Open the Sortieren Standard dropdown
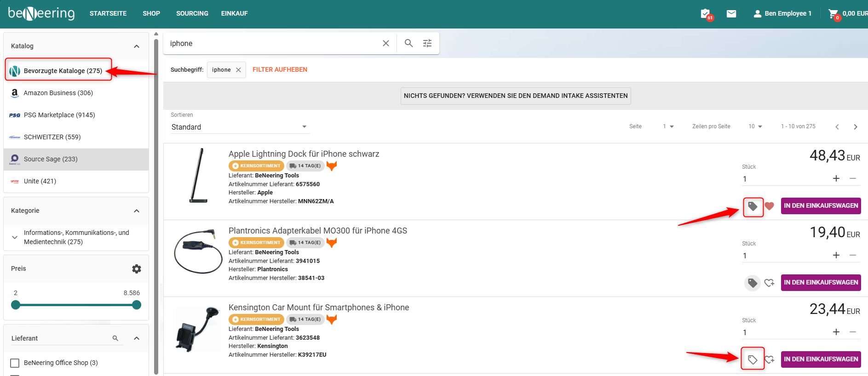Viewport: 868px width, 376px height. pyautogui.click(x=239, y=127)
